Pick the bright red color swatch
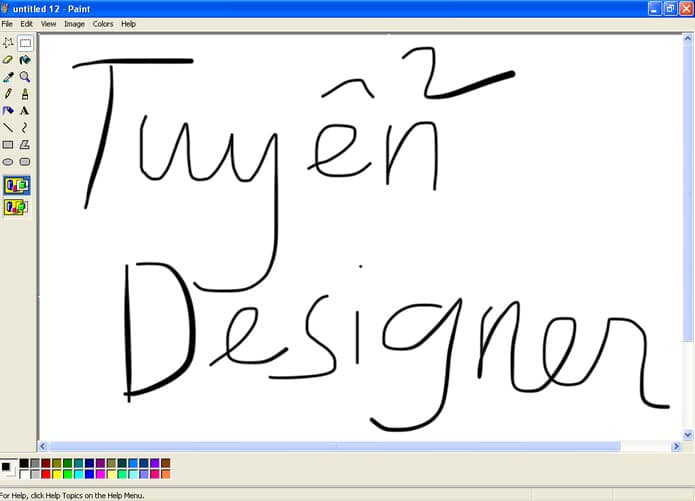The height and width of the screenshot is (501, 695). click(46, 474)
